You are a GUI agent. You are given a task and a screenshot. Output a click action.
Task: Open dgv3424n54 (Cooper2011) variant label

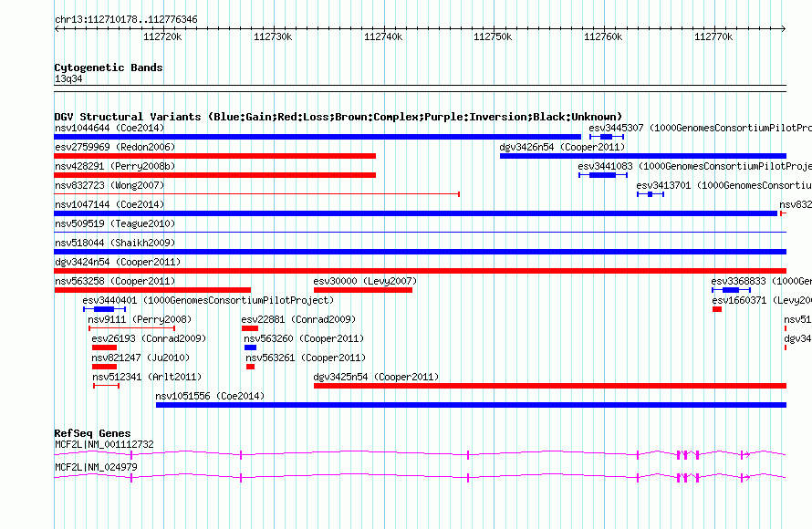pos(118,262)
